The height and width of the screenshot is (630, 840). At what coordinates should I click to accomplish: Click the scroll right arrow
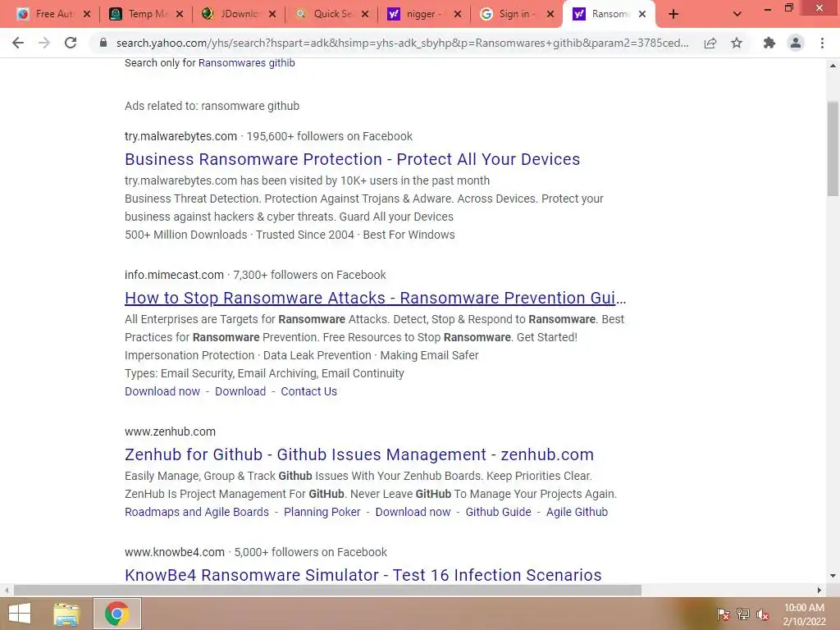tap(819, 591)
